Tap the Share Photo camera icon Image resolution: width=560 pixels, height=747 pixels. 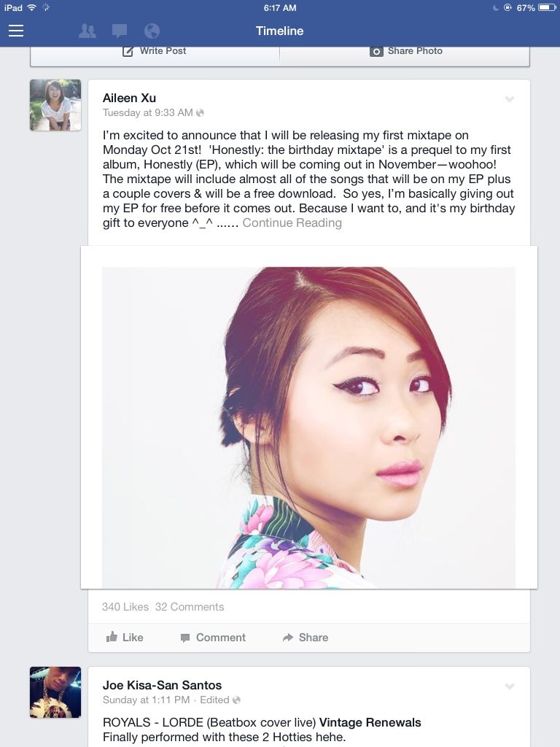click(x=376, y=52)
